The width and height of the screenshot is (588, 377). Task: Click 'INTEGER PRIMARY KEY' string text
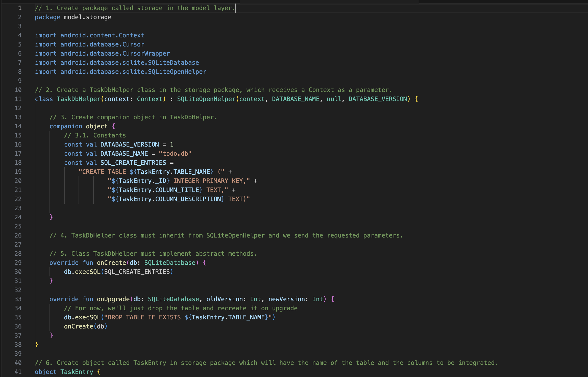point(208,181)
